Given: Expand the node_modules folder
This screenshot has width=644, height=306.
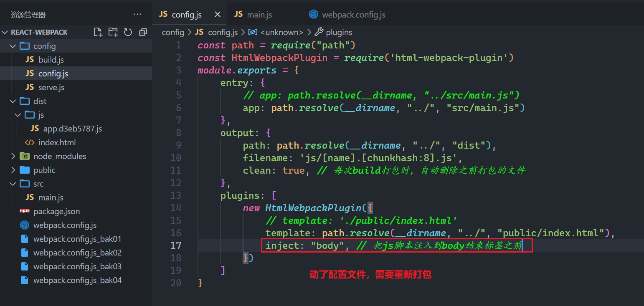Looking at the screenshot, I should pyautogui.click(x=13, y=156).
